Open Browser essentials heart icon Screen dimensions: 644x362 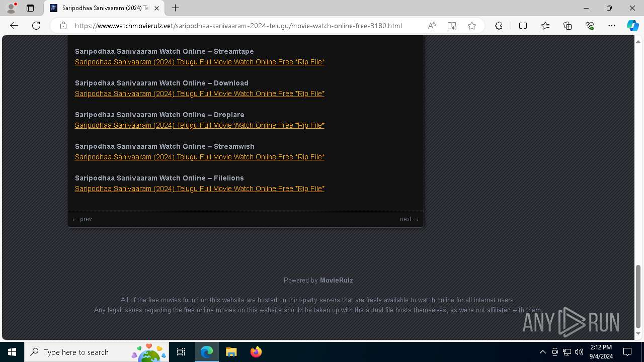point(590,26)
